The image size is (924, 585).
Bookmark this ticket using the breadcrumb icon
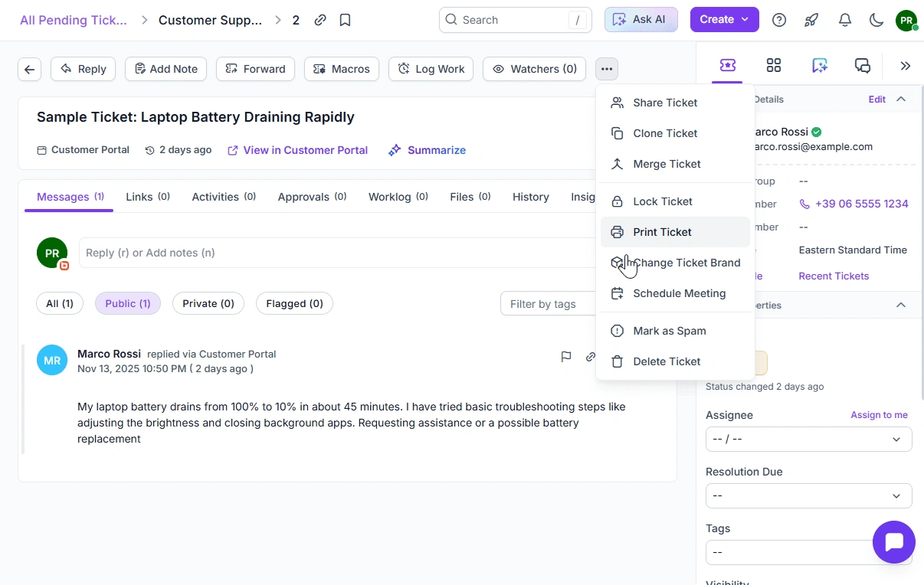[x=345, y=20]
